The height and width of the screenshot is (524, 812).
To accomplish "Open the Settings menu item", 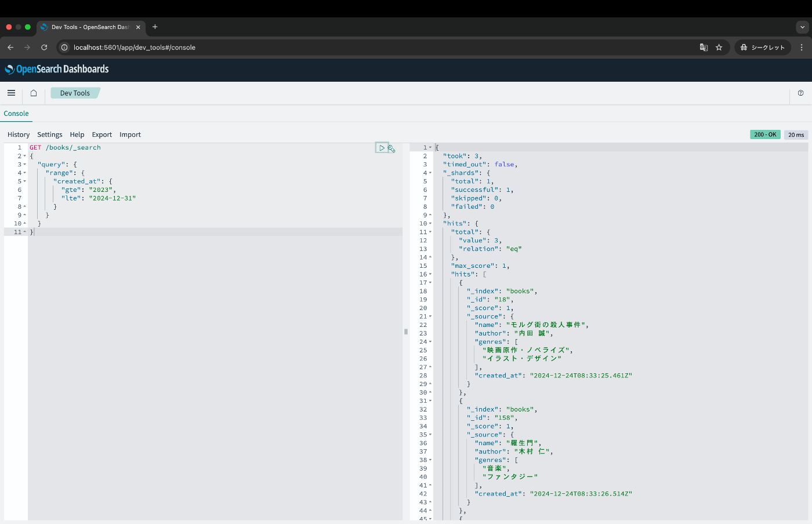I will click(x=50, y=134).
